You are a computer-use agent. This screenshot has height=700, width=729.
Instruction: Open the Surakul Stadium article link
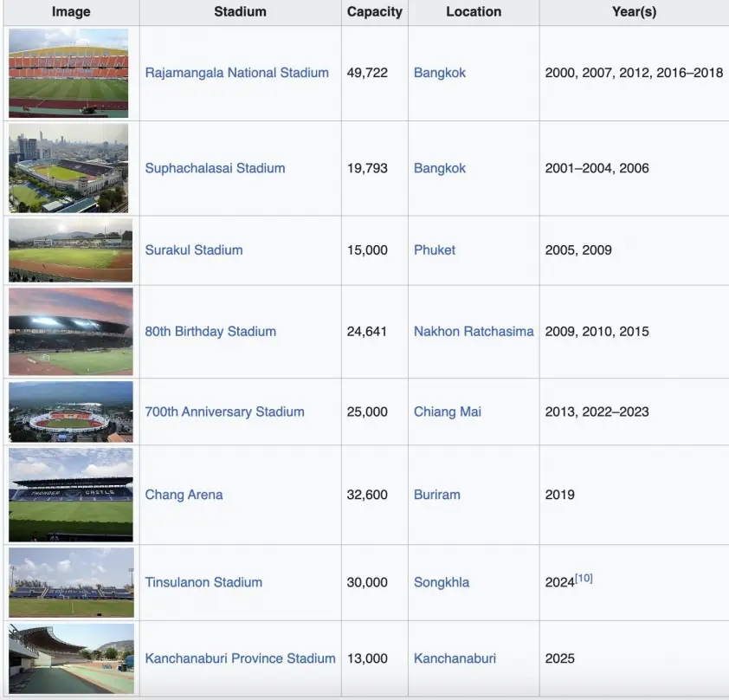coord(193,250)
